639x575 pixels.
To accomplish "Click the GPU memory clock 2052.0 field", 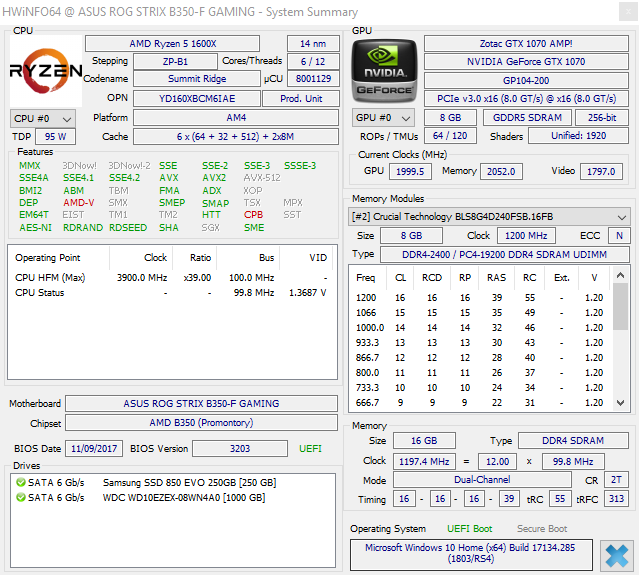I will tap(501, 172).
